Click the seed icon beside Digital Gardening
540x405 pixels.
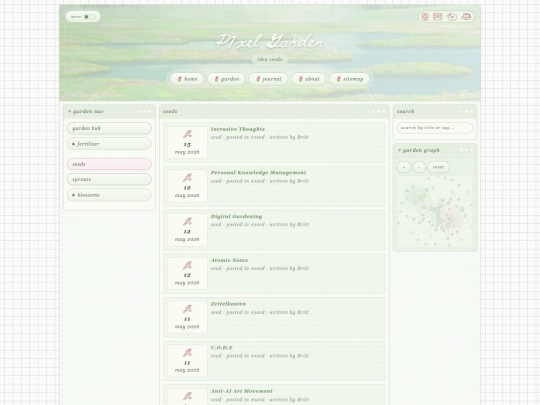pos(187,221)
